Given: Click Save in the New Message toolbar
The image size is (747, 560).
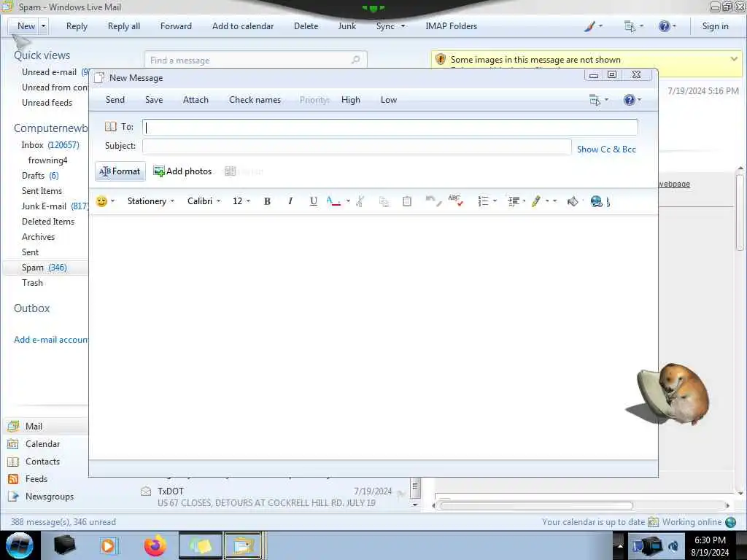Looking at the screenshot, I should pos(154,100).
